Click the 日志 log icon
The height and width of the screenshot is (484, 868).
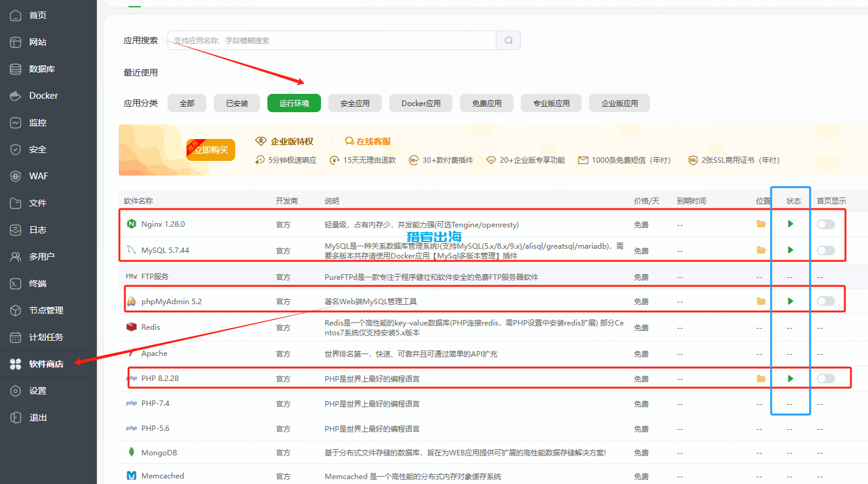click(16, 230)
